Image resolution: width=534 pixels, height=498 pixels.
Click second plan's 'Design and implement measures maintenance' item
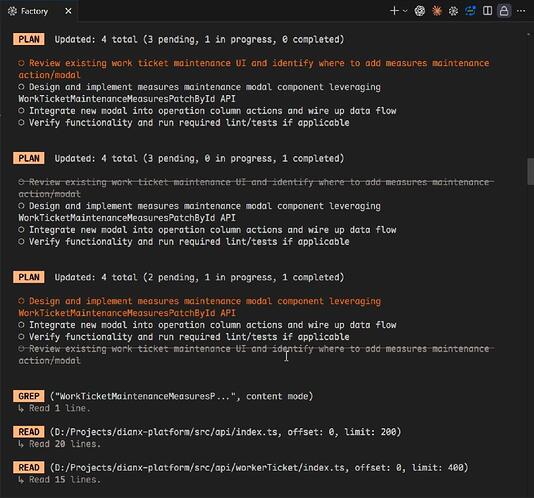click(x=200, y=212)
